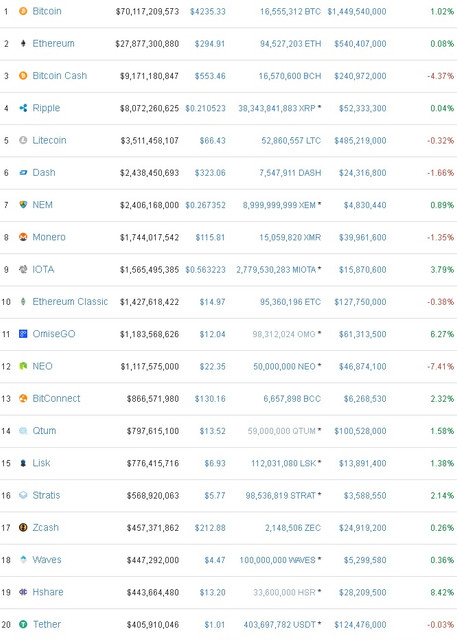Open the Bitcoin name link
457x640 pixels.
pyautogui.click(x=47, y=11)
